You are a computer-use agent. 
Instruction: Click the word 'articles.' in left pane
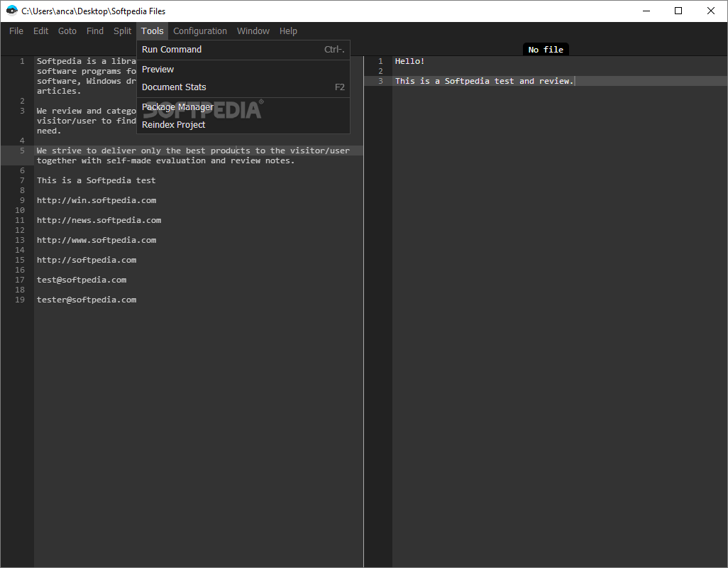59,91
